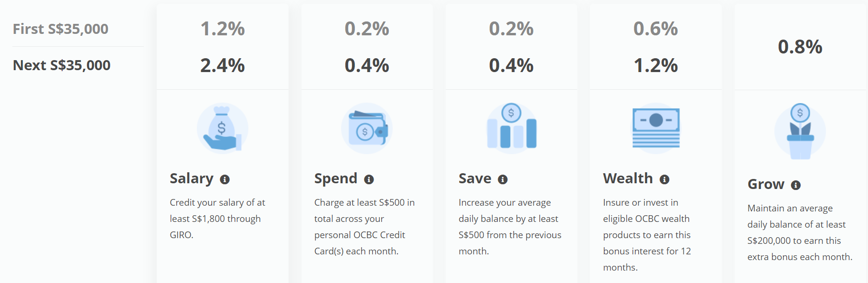The image size is (868, 283).
Task: Click the Wealth banknote stack illustration
Action: (x=656, y=128)
